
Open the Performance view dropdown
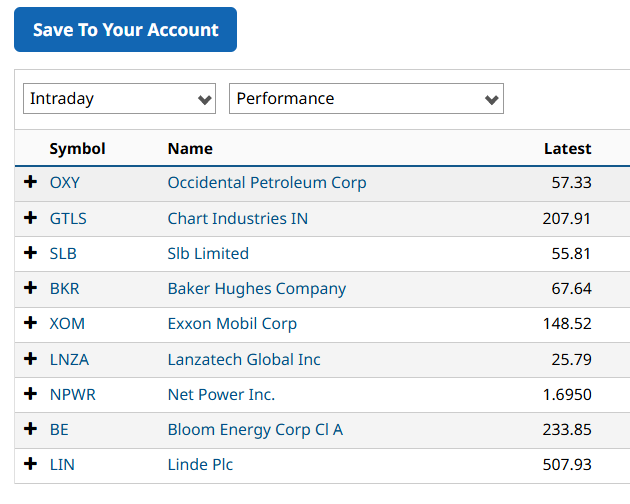(x=366, y=99)
